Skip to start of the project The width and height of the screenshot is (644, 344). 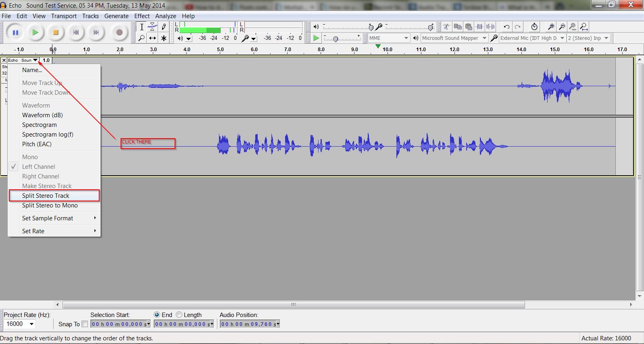(x=76, y=33)
